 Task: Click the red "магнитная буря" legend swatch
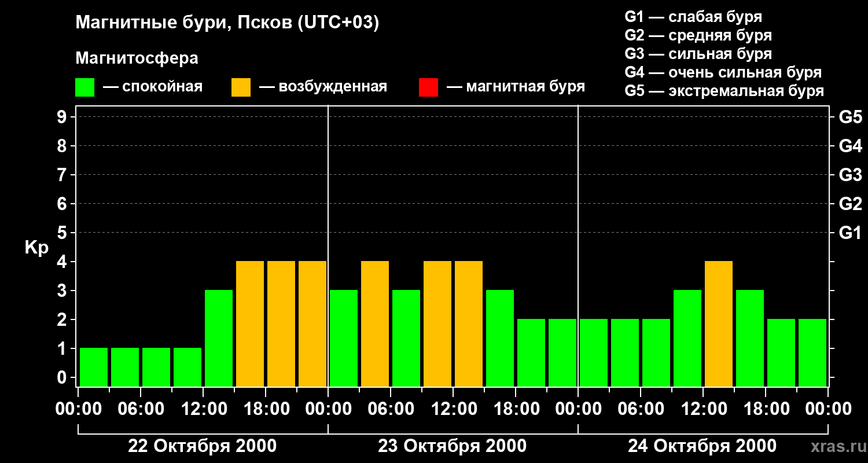click(428, 87)
